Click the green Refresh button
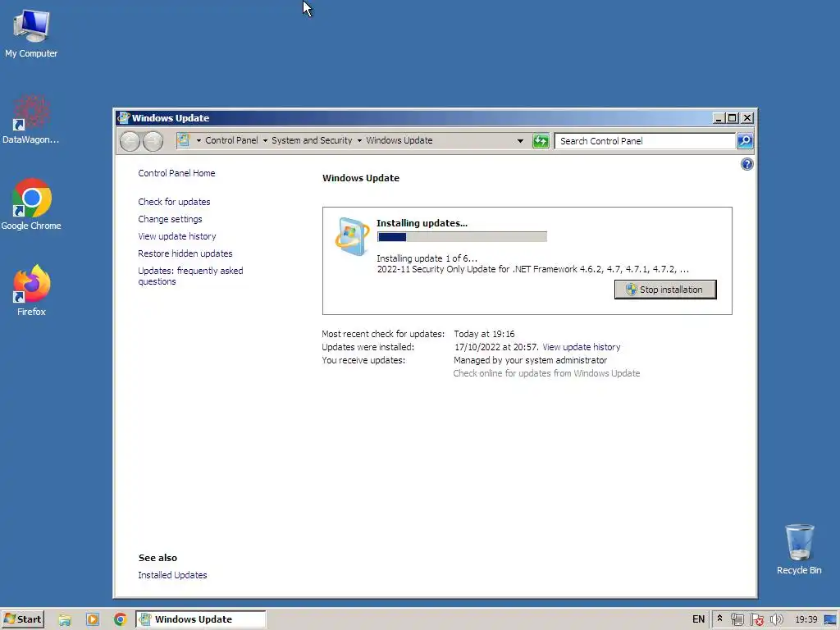840x630 pixels. pyautogui.click(x=541, y=141)
